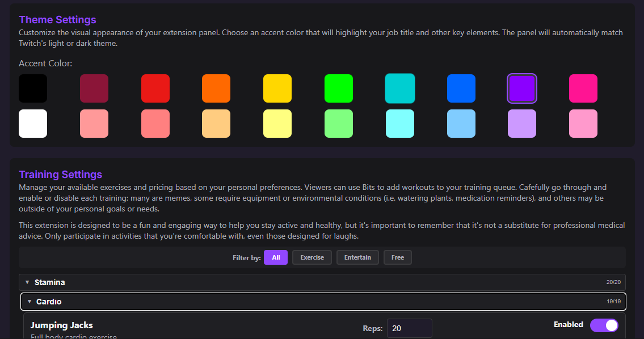Select the black accent color swatch
This screenshot has width=644, height=339.
pos(33,88)
